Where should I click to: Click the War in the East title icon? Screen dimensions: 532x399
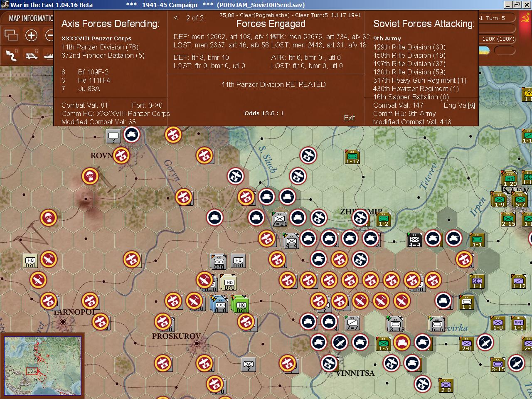pyautogui.click(x=5, y=5)
